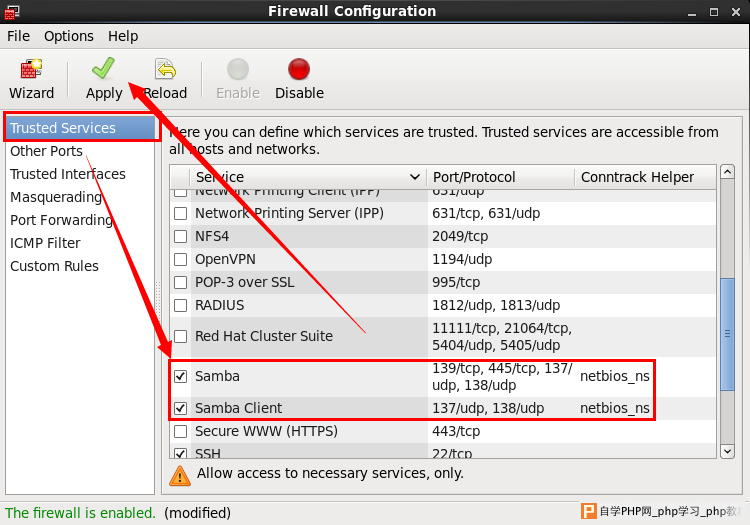Click the SSH service row label
Image resolution: width=750 pixels, height=525 pixels.
point(208,453)
